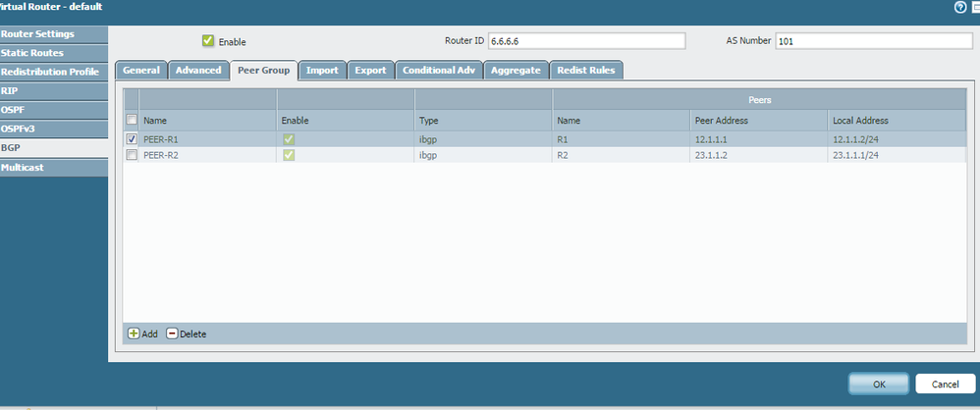The height and width of the screenshot is (410, 980).
Task: Check the PEER-R2 row checkbox
Action: pyautogui.click(x=132, y=155)
